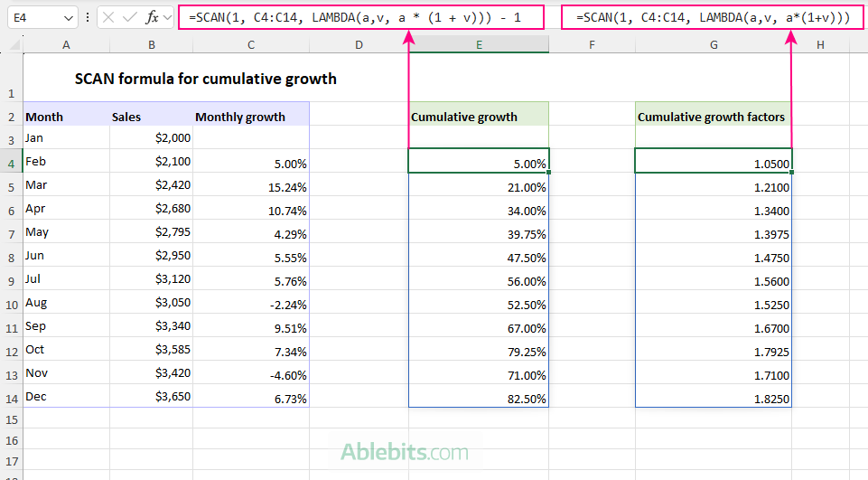The width and height of the screenshot is (868, 480).
Task: Select the 15.24% monthly growth cell
Action: click(x=251, y=184)
